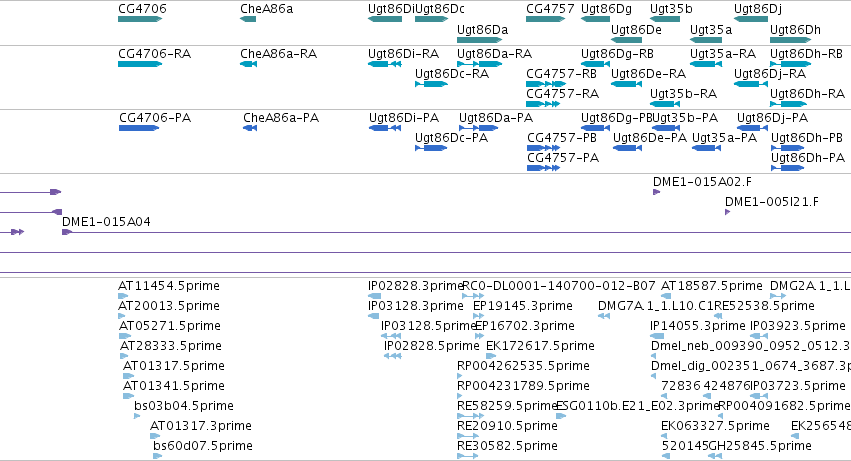851x461 pixels.
Task: Select transcript Ugt86Di-RA
Action: (x=385, y=64)
